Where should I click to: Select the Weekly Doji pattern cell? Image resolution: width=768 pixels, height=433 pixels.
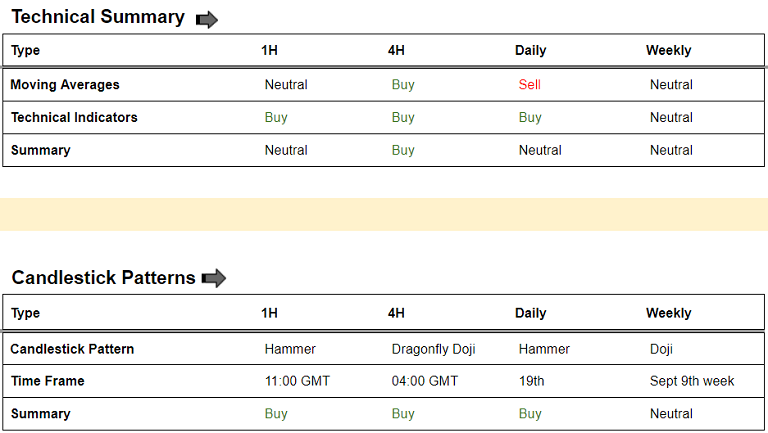click(661, 349)
